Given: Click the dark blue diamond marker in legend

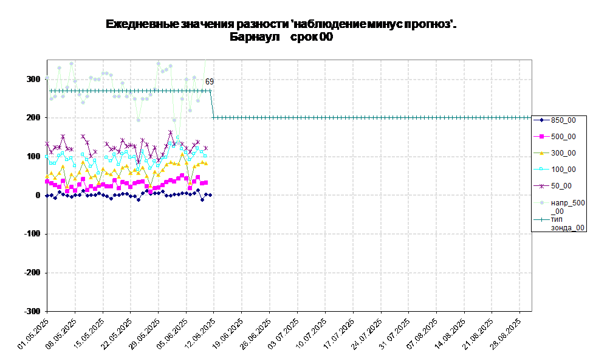Looking at the screenshot, I should click(541, 120).
